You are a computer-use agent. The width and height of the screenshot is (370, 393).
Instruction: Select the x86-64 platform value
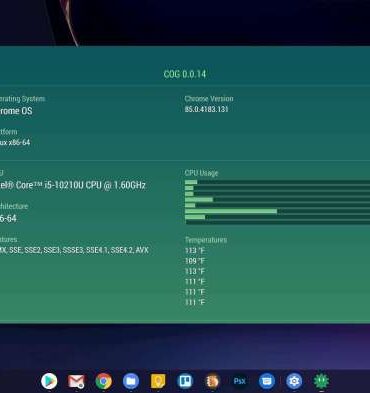15,142
